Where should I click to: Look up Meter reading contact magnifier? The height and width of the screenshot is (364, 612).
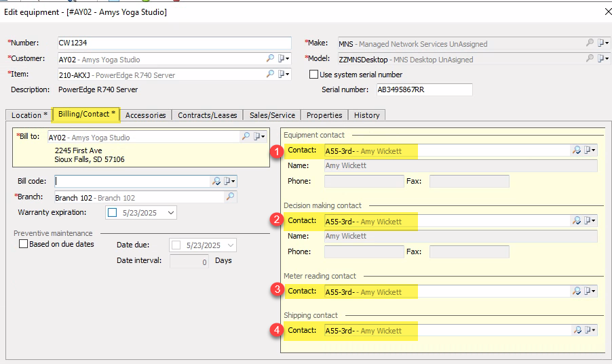[x=577, y=291]
